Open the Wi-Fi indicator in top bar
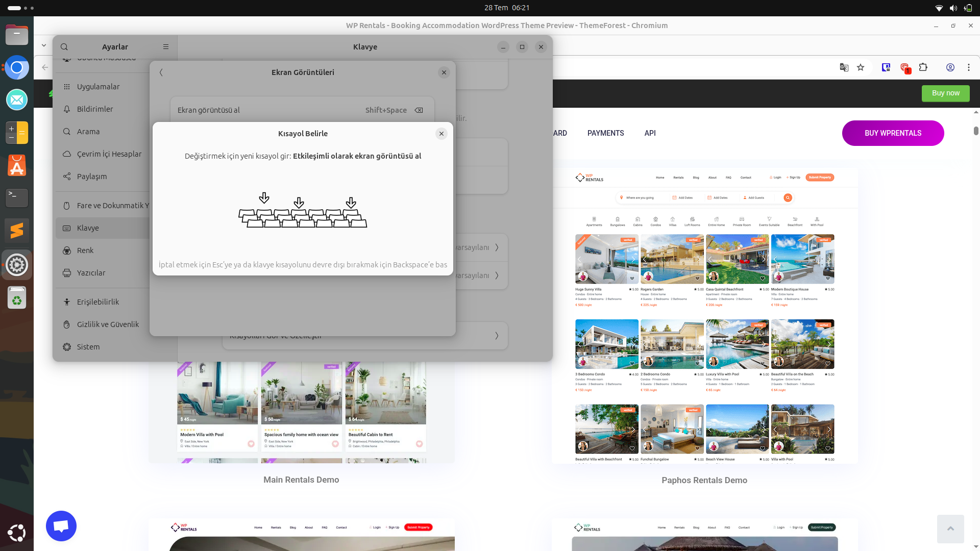This screenshot has height=551, width=980. tap(939, 8)
